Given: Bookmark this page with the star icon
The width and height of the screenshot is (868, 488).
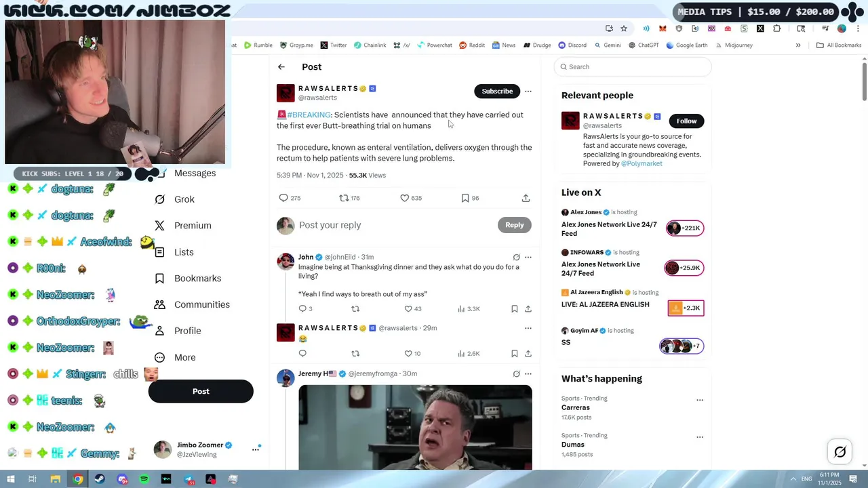Looking at the screenshot, I should tap(624, 28).
